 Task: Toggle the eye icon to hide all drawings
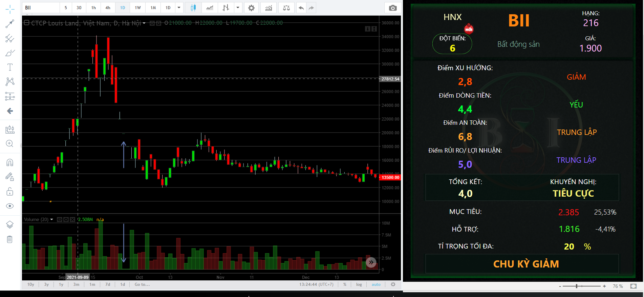10,206
